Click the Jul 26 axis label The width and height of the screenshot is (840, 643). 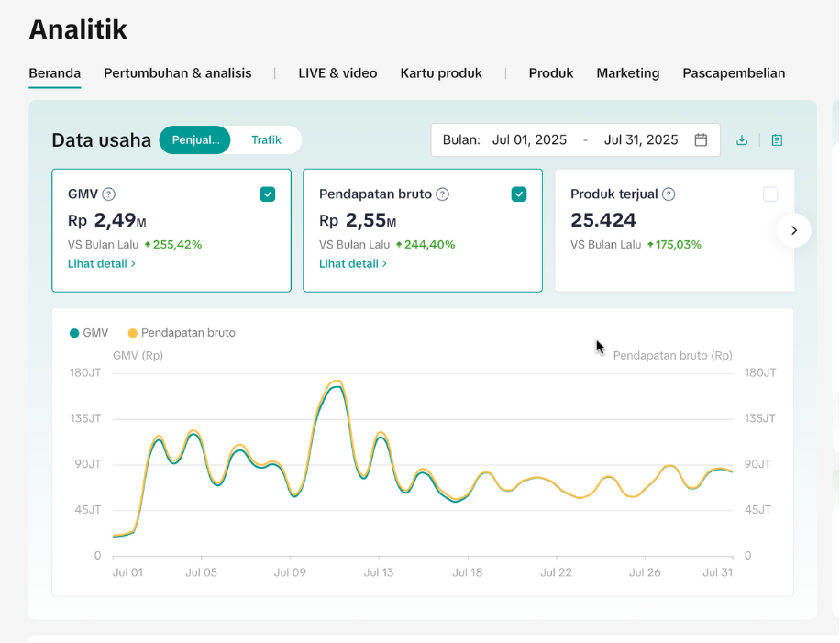pos(645,572)
